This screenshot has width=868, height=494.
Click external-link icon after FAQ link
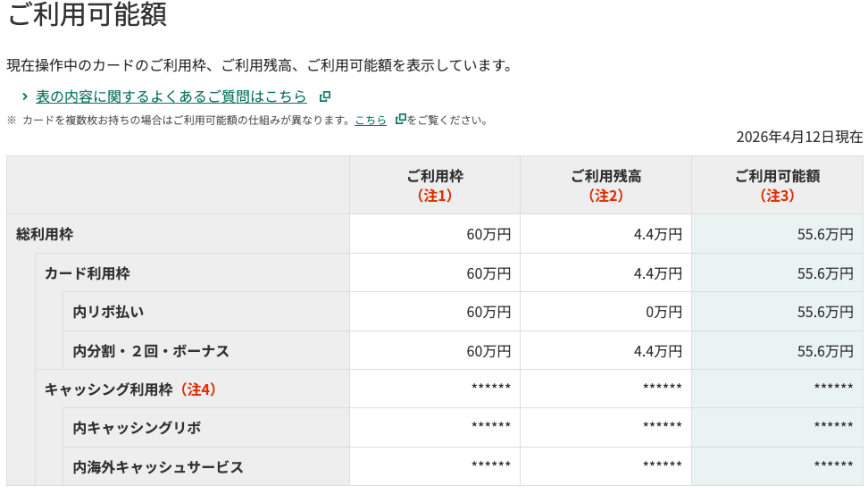[325, 96]
